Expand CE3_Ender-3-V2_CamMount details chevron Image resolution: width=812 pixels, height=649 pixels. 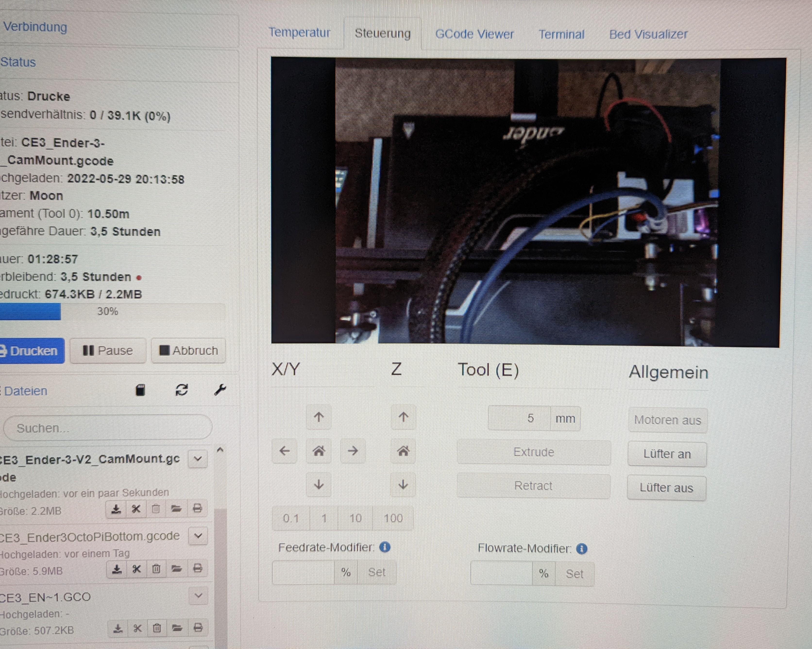198,459
